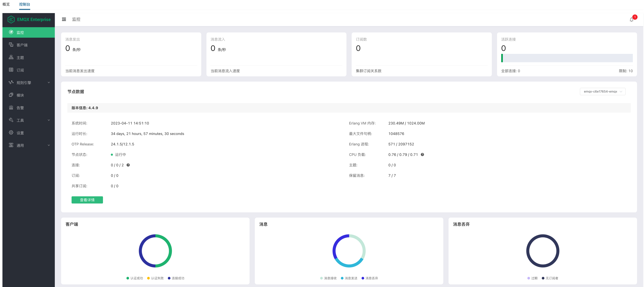Switch to the 概览 overview tab

click(x=6, y=4)
